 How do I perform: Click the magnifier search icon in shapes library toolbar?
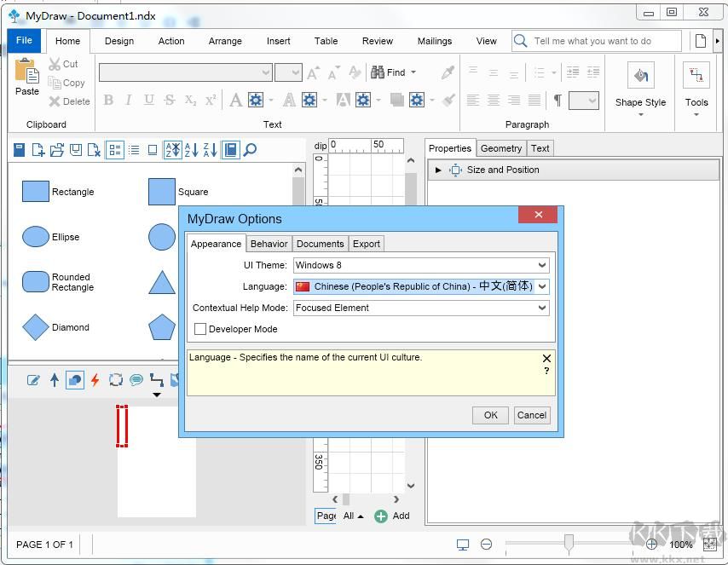click(250, 150)
